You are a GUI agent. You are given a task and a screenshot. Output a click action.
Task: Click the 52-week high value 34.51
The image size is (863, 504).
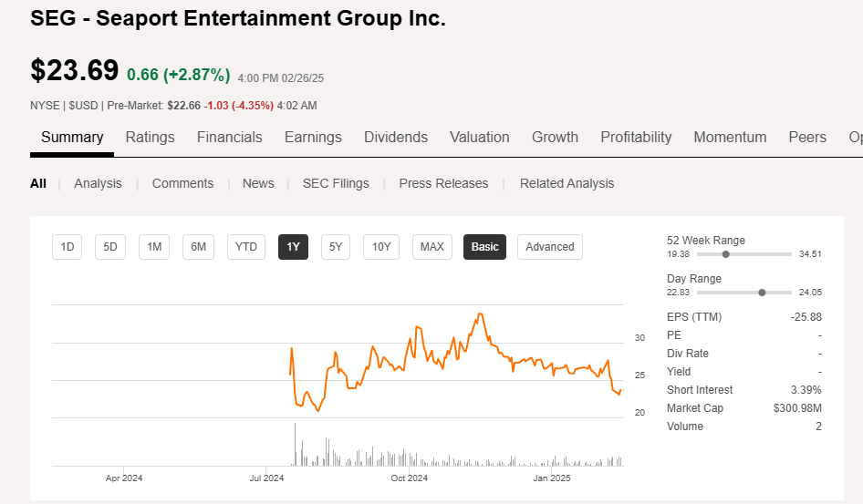pos(810,254)
